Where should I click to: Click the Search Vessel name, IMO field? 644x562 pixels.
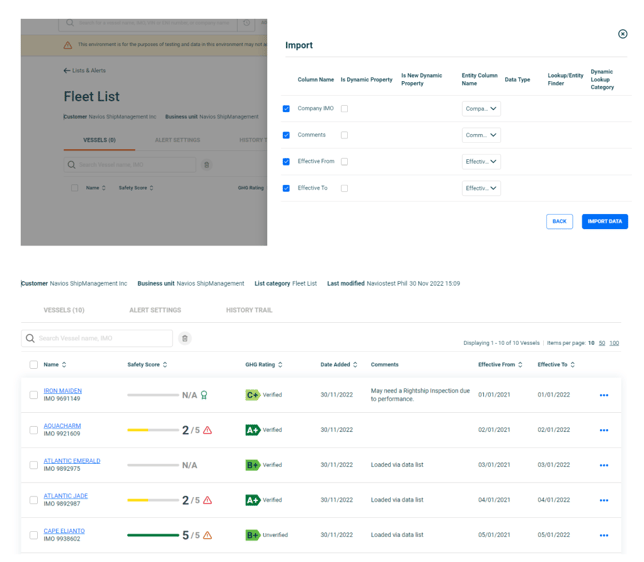(100, 339)
